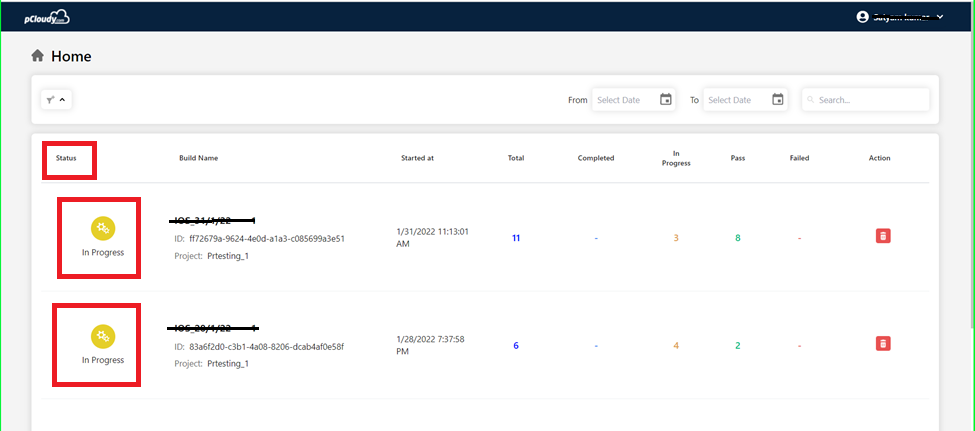Click the Home house icon
Image resolution: width=975 pixels, height=431 pixels.
(x=38, y=56)
